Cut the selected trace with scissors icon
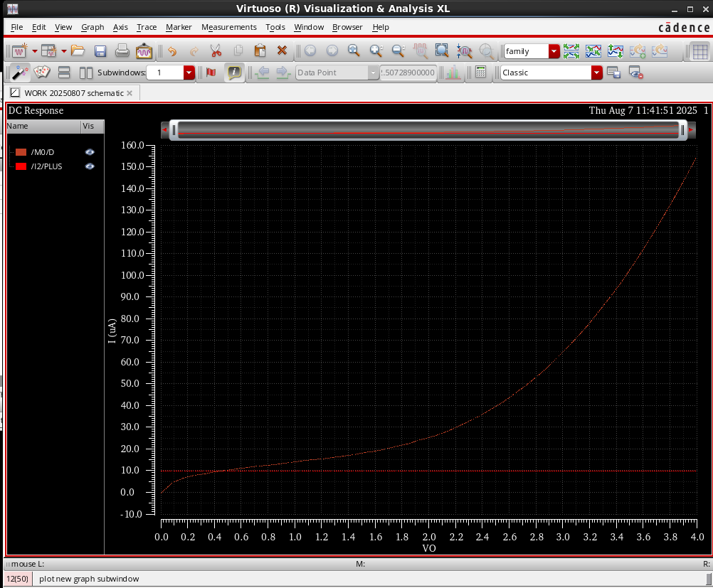 [x=216, y=51]
